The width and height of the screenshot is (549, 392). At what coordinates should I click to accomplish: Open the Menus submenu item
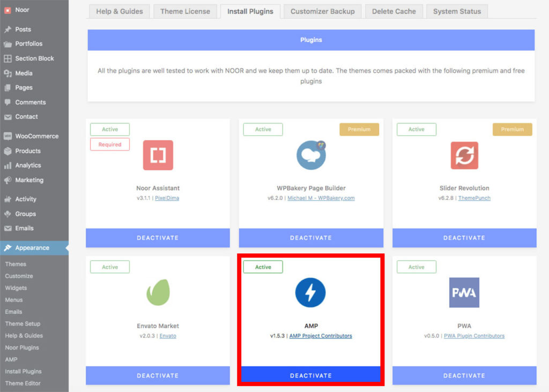coord(14,300)
